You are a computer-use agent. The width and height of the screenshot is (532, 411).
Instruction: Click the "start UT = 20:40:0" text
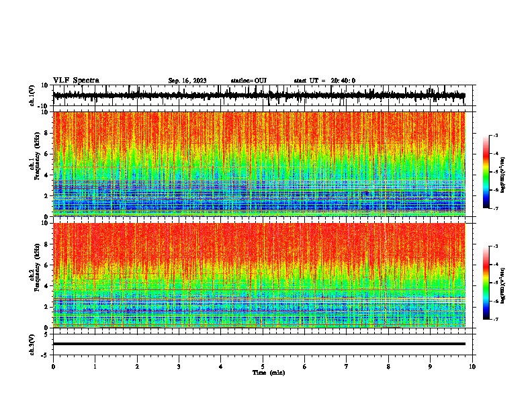[324, 81]
